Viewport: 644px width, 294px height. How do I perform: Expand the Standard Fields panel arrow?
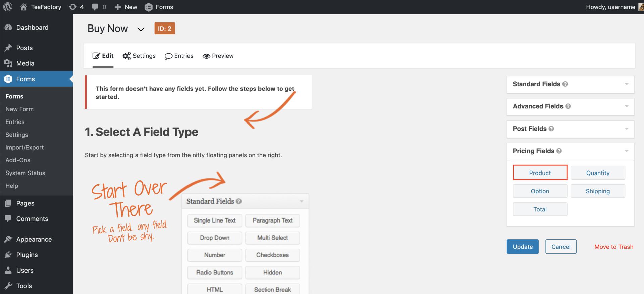click(x=627, y=84)
